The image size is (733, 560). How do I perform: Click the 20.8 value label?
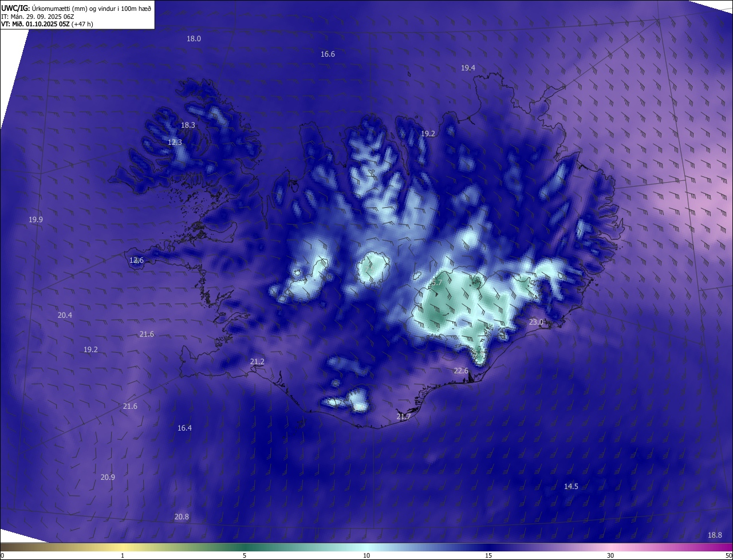182,517
